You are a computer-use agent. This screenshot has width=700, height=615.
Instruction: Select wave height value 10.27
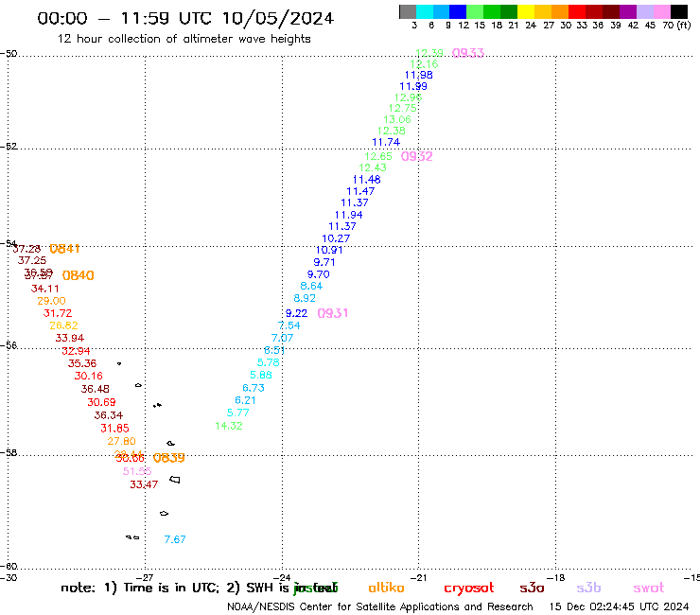(x=336, y=238)
